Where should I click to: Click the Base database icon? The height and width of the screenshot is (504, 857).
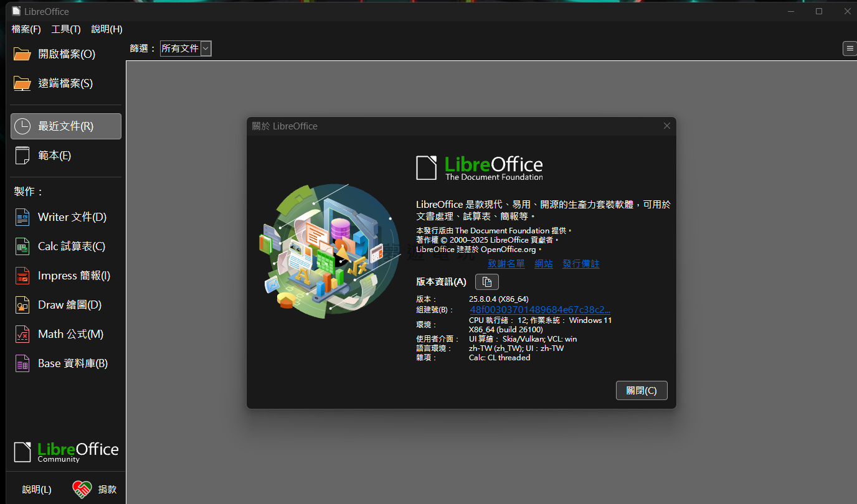22,363
